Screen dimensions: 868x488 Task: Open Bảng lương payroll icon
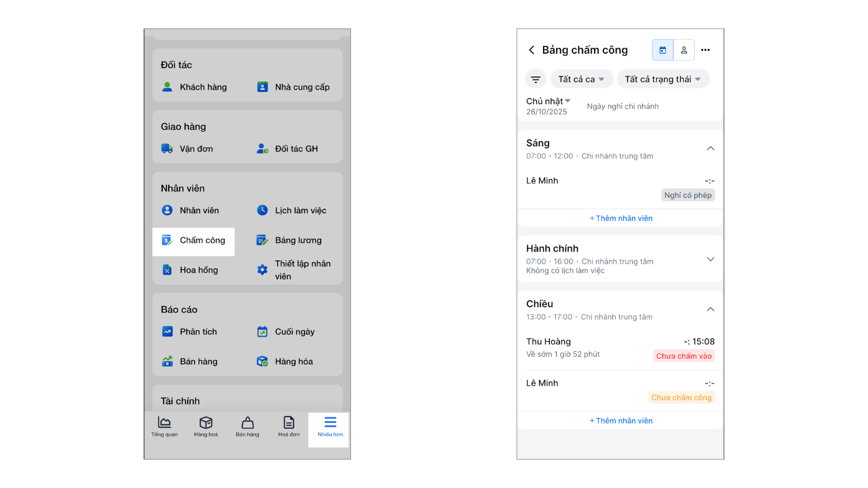(x=263, y=240)
